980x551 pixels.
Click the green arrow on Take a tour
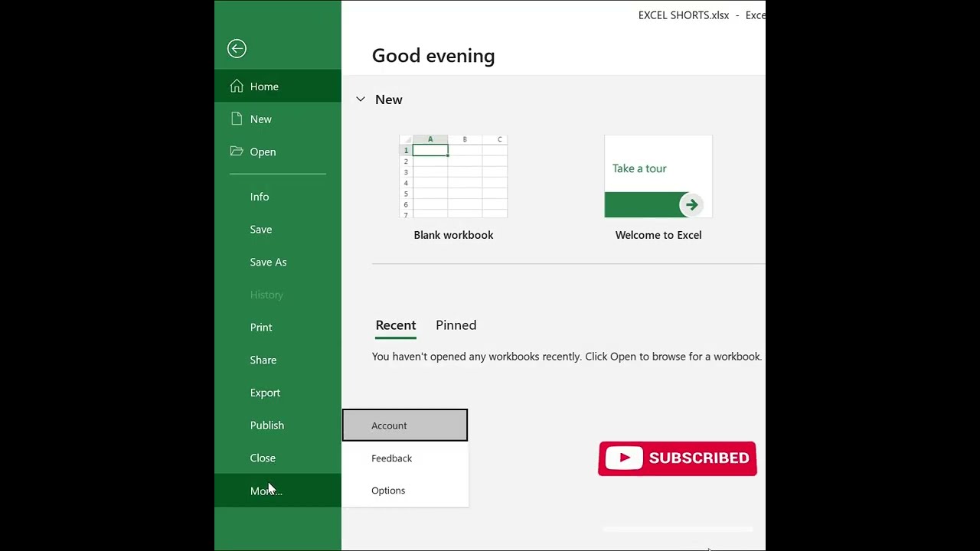[x=691, y=204]
